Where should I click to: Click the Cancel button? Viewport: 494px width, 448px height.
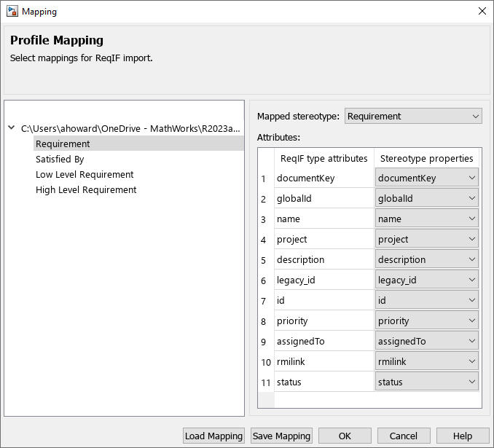point(404,436)
